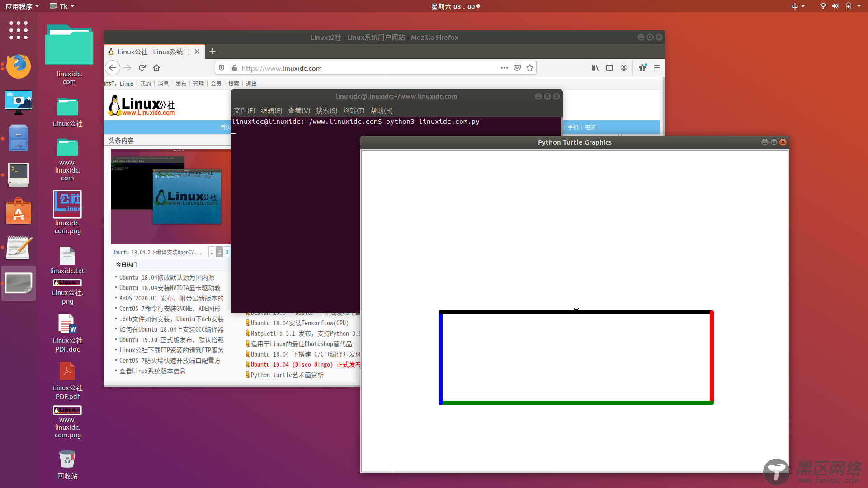Viewport: 868px width, 488px height.
Task: Launch Firefox from the dock
Action: tap(19, 66)
